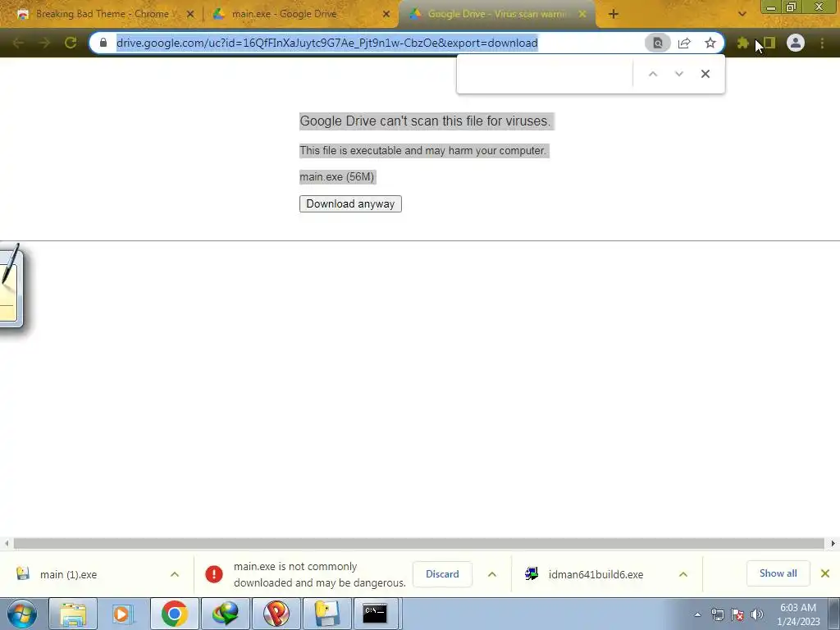Expand options for dangerous main.exe download
Image resolution: width=840 pixels, height=630 pixels.
tap(492, 574)
